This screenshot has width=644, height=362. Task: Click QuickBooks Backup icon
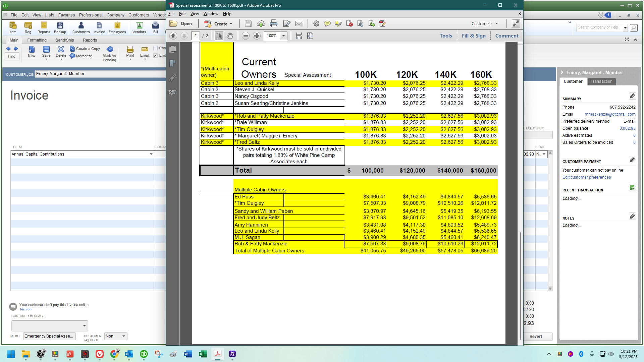60,28
